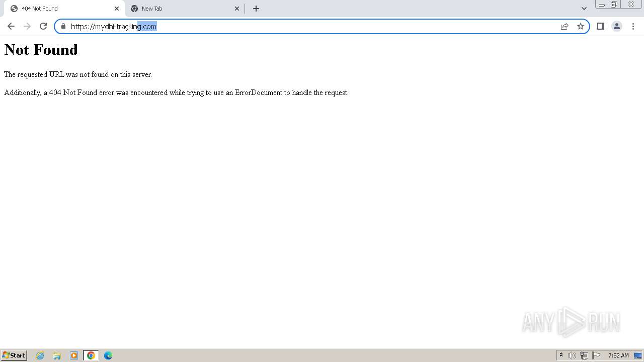This screenshot has width=644, height=362.
Task: Expand the tab search dropdown arrow
Action: (x=584, y=9)
